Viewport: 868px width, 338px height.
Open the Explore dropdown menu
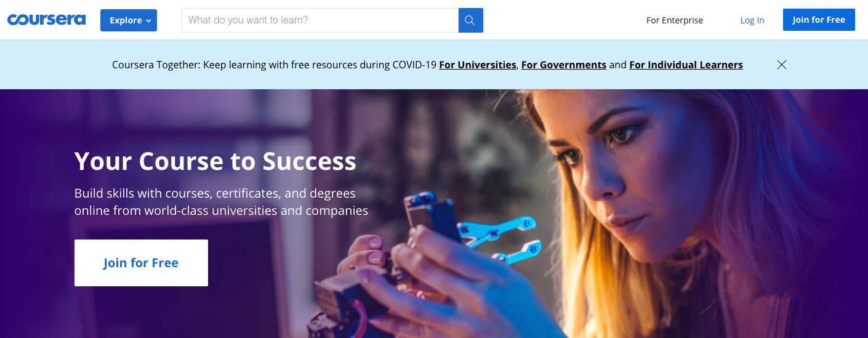129,20
